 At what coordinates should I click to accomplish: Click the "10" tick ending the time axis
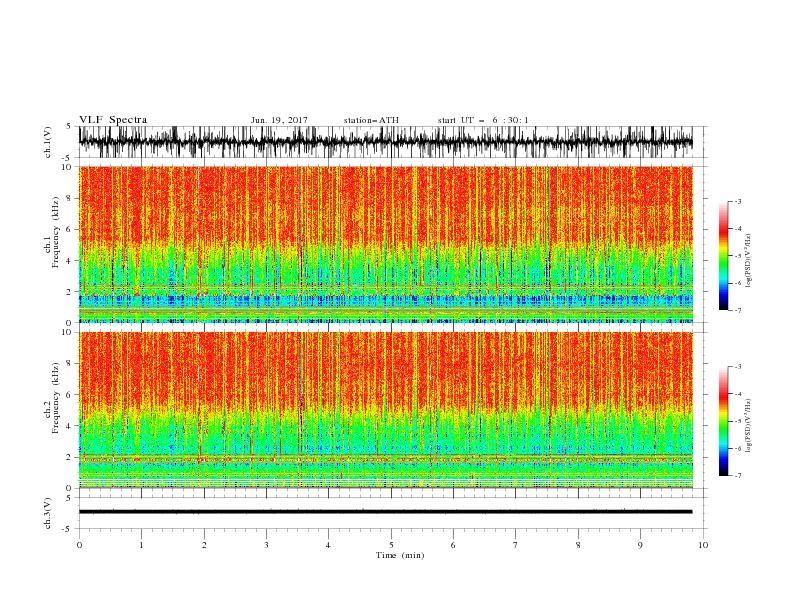coord(703,545)
